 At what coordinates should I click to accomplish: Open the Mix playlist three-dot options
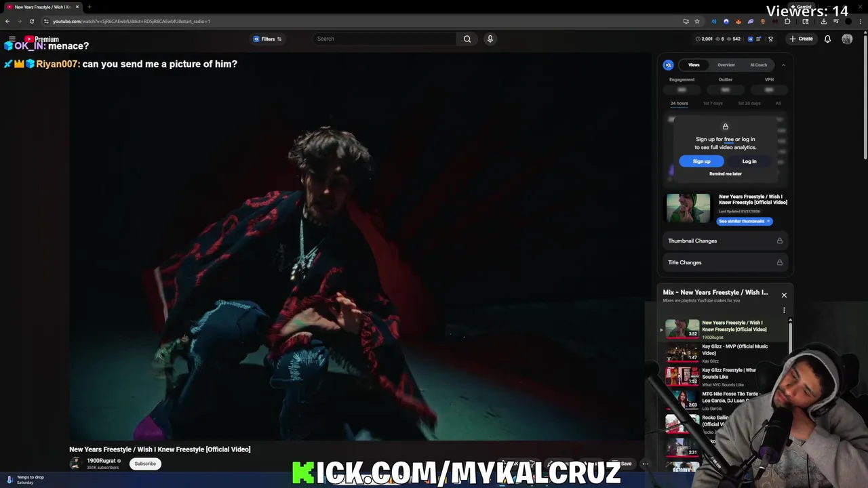(x=784, y=310)
